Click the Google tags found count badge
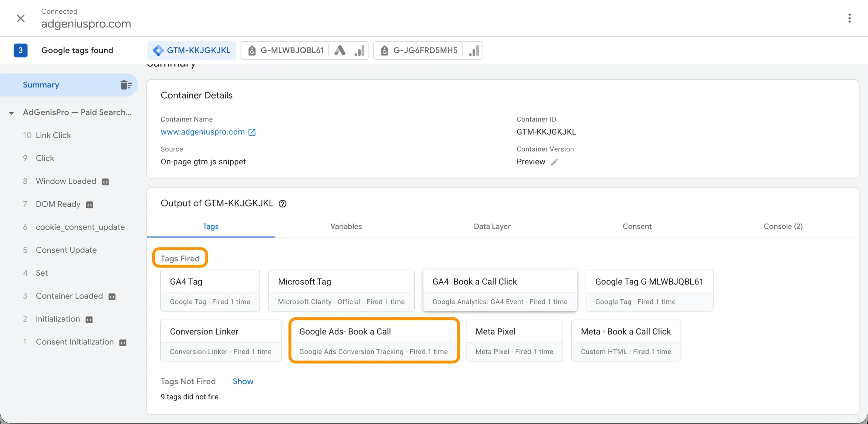Viewport: 868px width, 424px height. [x=21, y=51]
